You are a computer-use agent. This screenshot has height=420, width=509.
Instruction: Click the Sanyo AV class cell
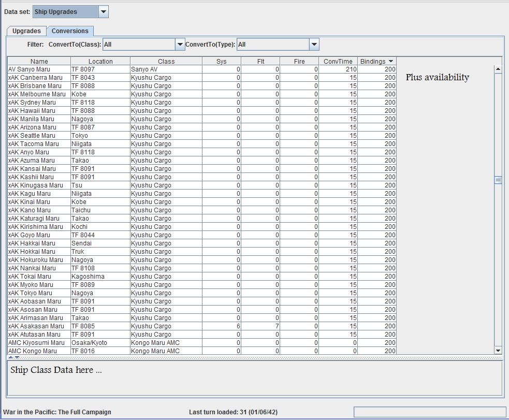click(x=166, y=69)
